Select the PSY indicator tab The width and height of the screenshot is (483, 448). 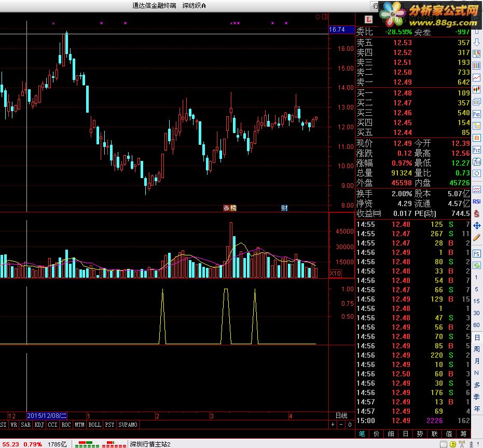pyautogui.click(x=109, y=425)
